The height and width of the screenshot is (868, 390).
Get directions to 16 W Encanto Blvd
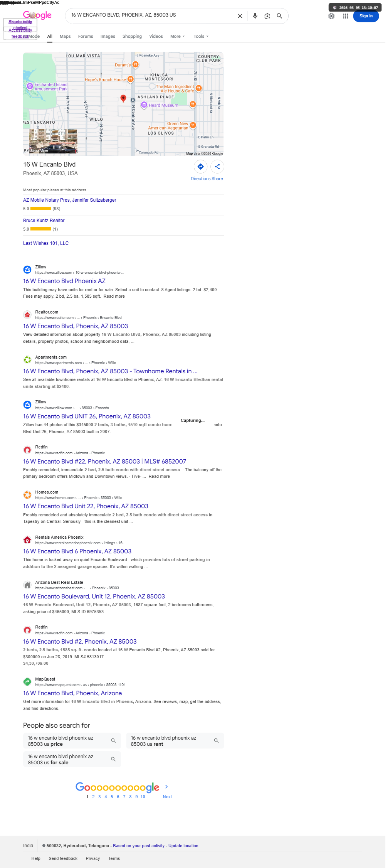click(201, 167)
